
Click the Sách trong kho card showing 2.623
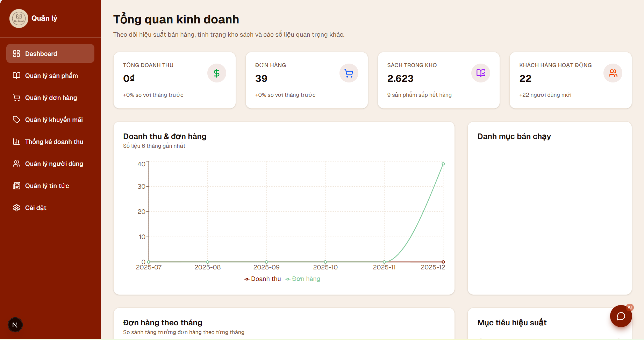[x=438, y=80]
